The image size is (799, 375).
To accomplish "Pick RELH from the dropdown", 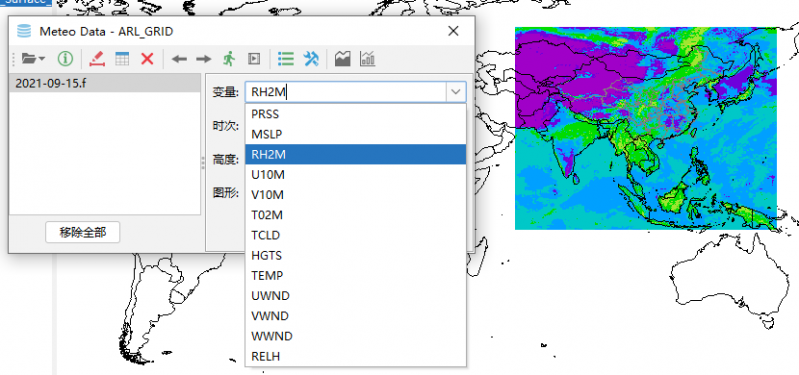I will click(355, 356).
